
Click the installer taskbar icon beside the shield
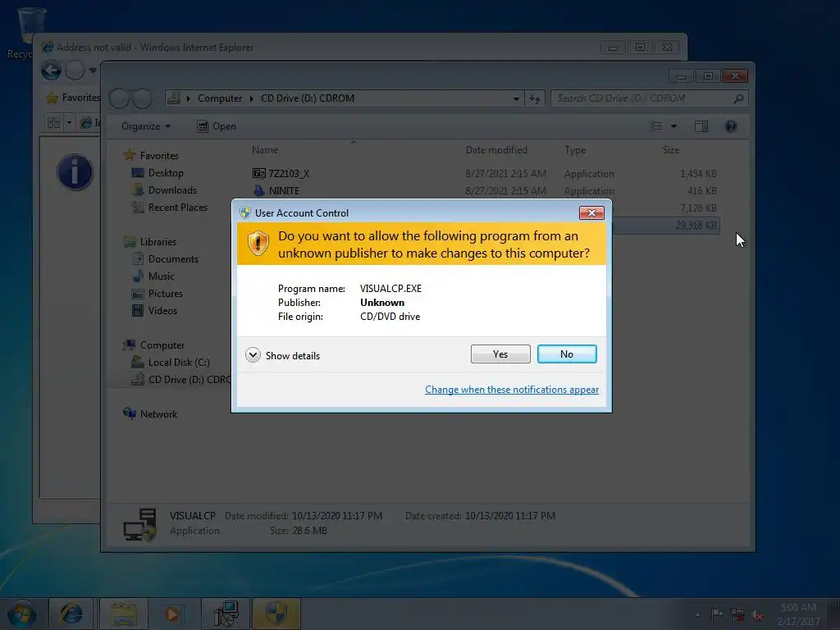(226, 614)
